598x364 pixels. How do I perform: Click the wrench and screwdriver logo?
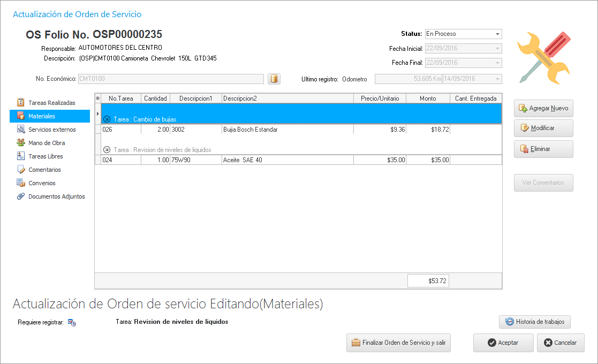[x=544, y=57]
